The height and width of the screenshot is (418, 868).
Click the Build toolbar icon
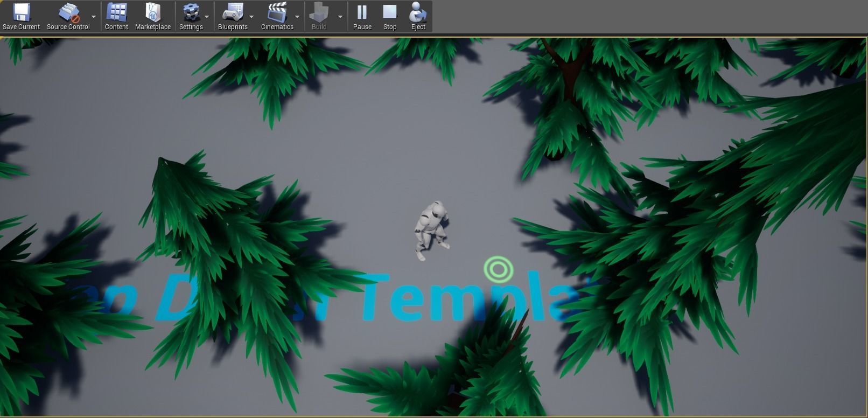319,17
